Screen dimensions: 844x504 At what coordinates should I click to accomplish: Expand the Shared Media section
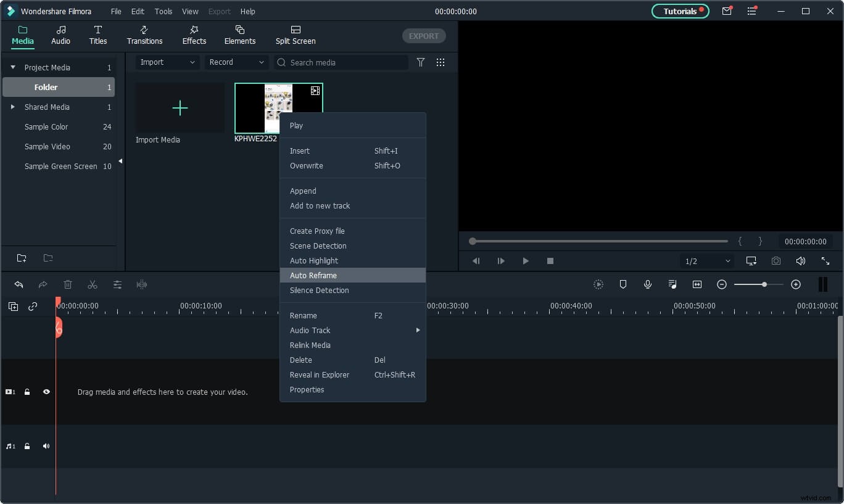(x=12, y=107)
